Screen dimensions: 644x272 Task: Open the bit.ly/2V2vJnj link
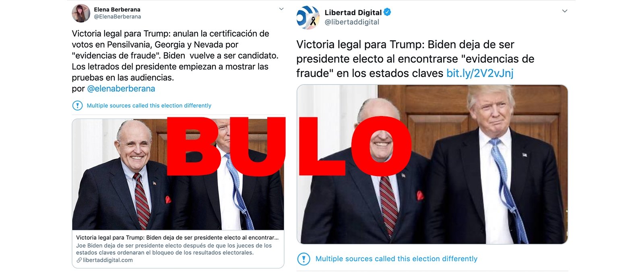point(480,73)
